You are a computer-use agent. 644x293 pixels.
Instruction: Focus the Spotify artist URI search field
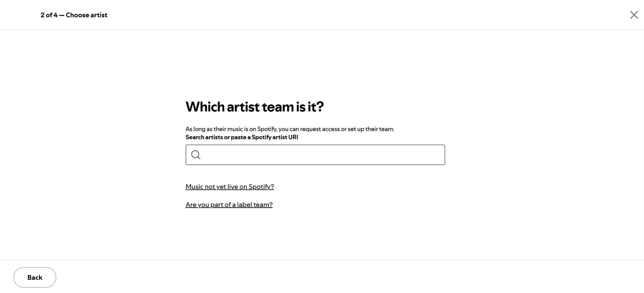[x=315, y=155]
